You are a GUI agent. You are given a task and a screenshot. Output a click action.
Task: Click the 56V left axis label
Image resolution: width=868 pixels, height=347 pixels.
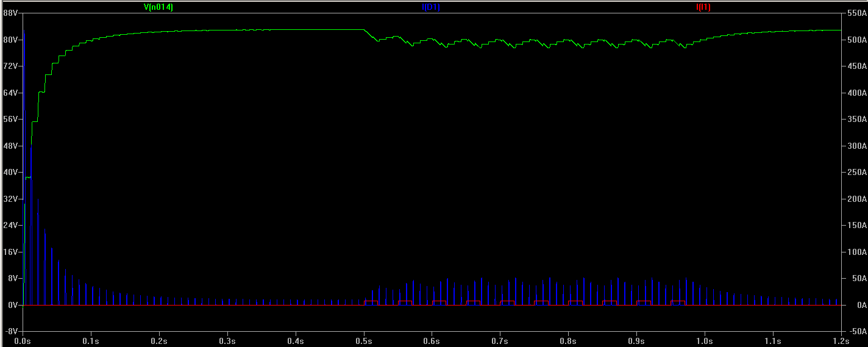pyautogui.click(x=10, y=120)
